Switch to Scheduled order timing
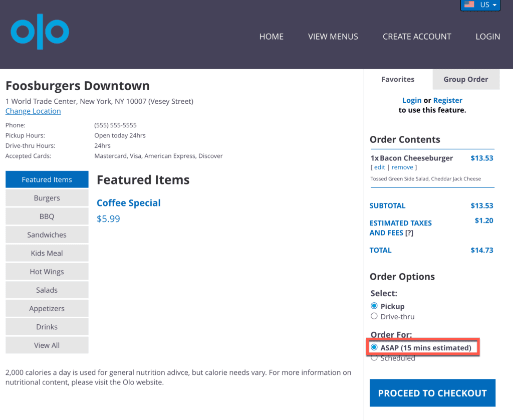513x420 pixels. pos(374,358)
